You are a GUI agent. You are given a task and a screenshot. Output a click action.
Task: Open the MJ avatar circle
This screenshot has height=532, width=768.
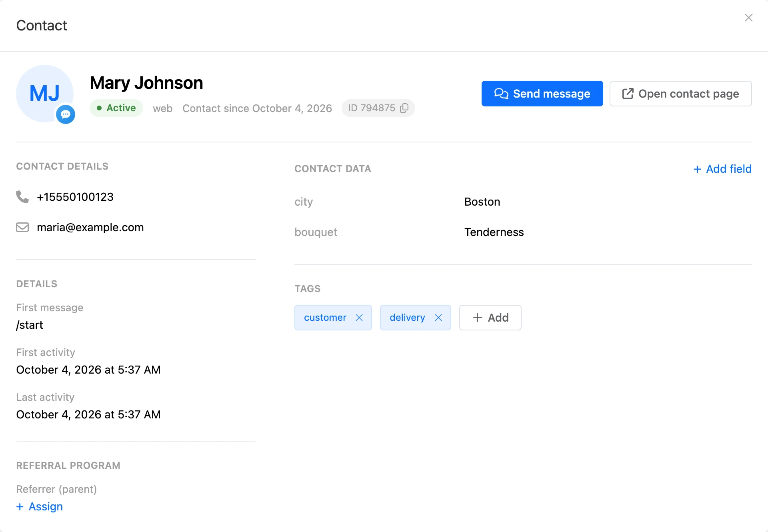45,94
